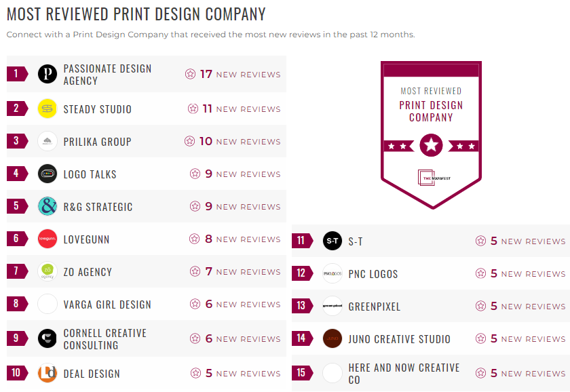Viewport: 570px width, 392px height.
Task: Select the Steady Studio yellow logo
Action: (46, 109)
